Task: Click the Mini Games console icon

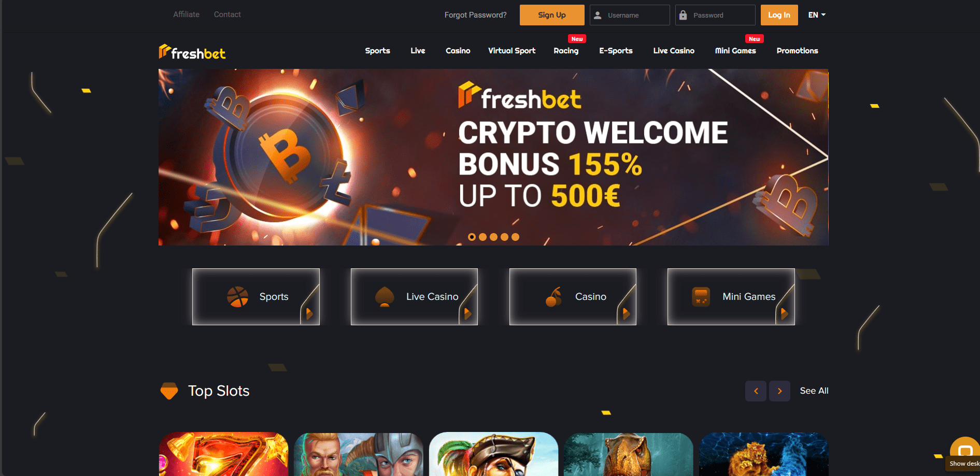Action: 701,297
